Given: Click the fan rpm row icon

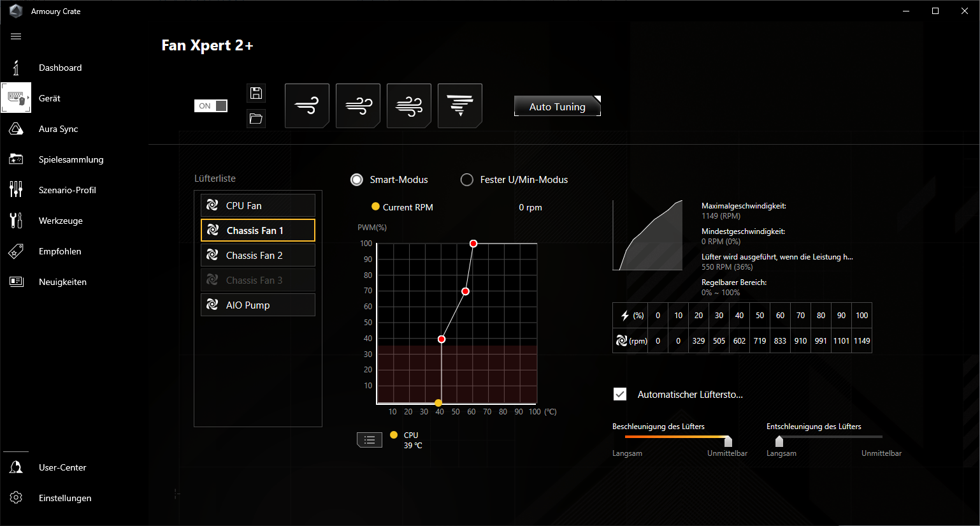Looking at the screenshot, I should click(x=622, y=341).
